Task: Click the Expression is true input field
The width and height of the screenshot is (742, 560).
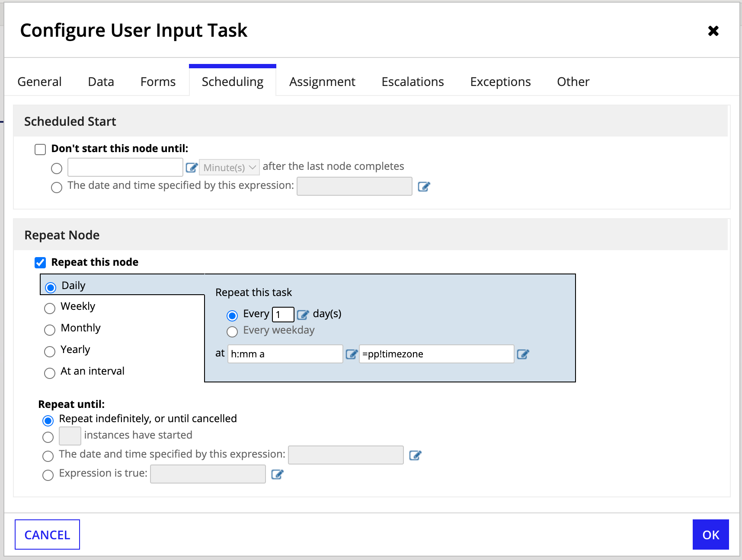Action: tap(208, 474)
